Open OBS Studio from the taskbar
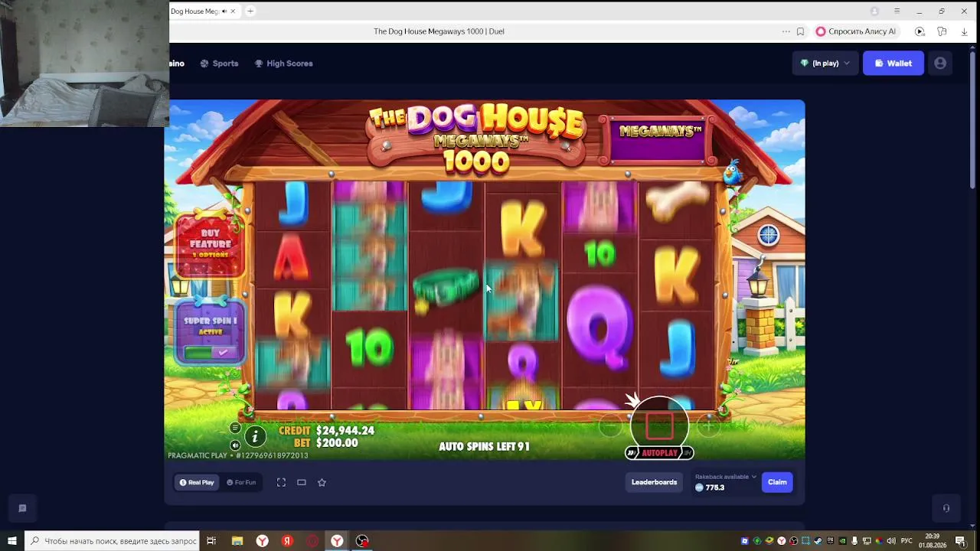Screen dimensions: 980x551 click(x=362, y=541)
